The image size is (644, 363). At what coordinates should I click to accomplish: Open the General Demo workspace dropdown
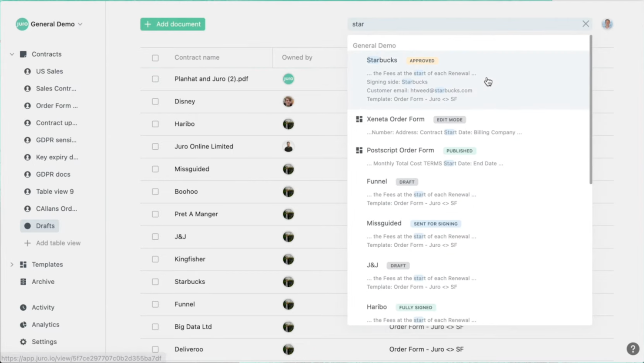point(80,24)
